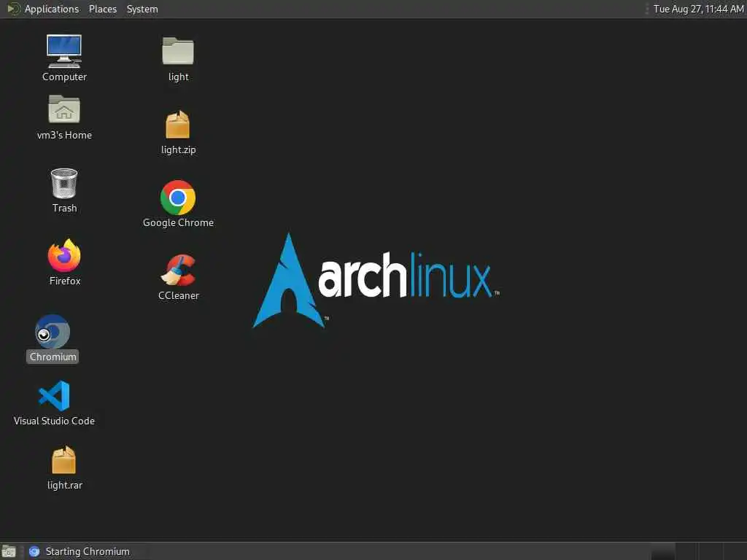This screenshot has width=747, height=560.
Task: Click the date and time clock
Action: tap(698, 9)
